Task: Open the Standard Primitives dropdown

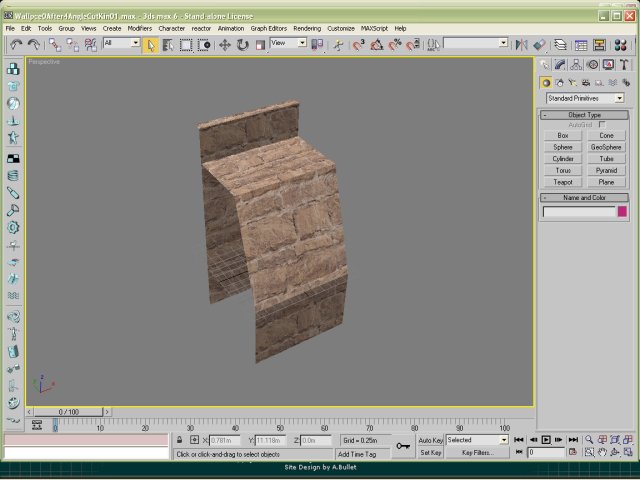Action: tap(585, 98)
